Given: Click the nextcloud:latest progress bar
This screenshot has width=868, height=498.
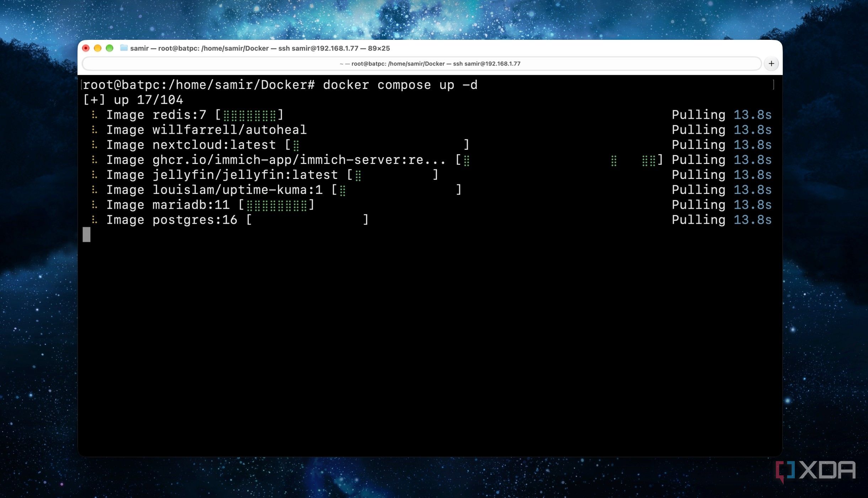Looking at the screenshot, I should coord(377,144).
